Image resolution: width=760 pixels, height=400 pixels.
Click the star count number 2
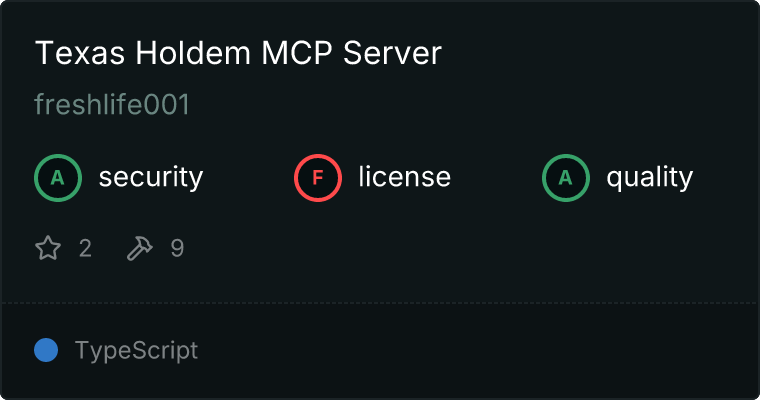tap(85, 248)
